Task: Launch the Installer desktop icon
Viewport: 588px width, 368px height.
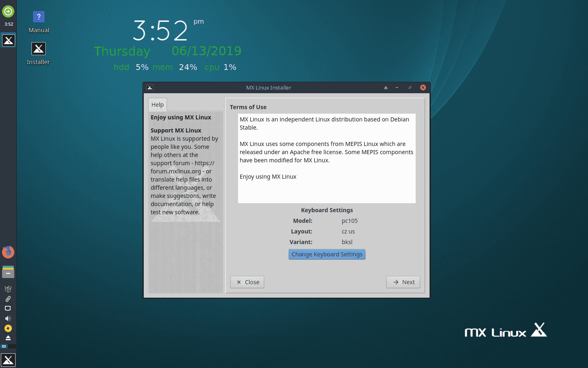Action: click(x=38, y=54)
